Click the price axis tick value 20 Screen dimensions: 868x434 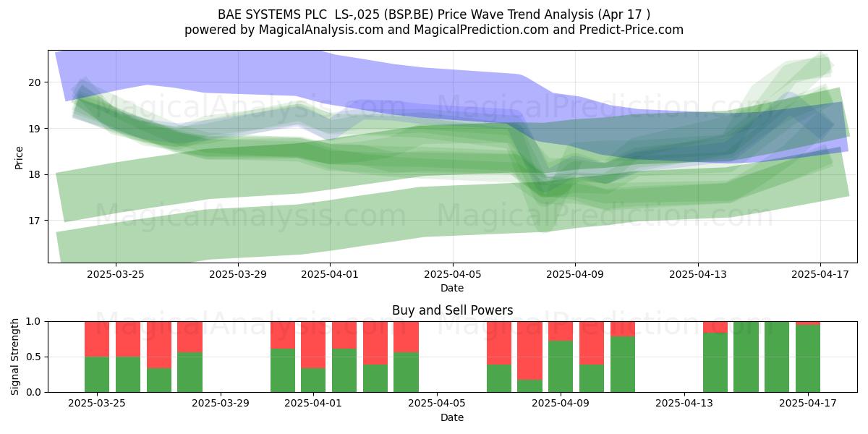36,82
